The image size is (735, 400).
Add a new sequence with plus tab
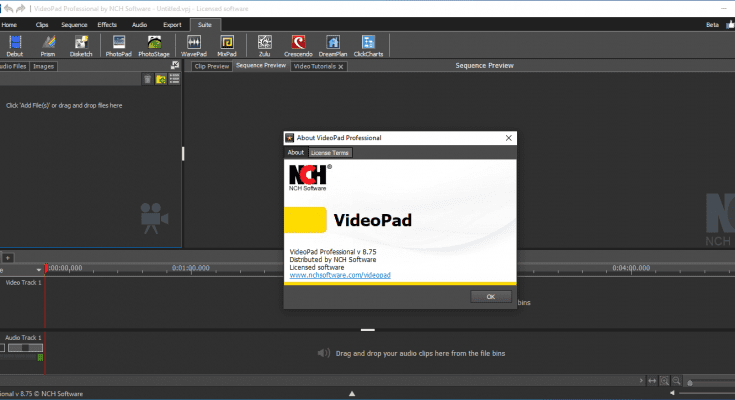pos(7,257)
